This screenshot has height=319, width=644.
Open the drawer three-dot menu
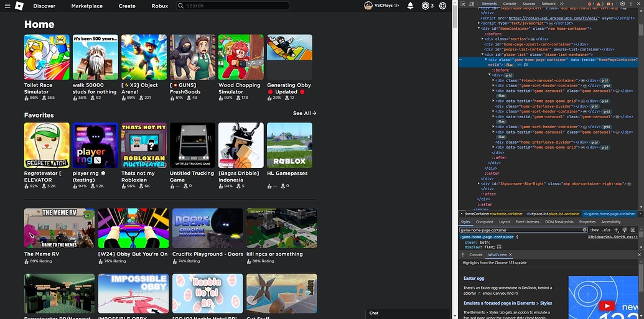click(x=463, y=254)
